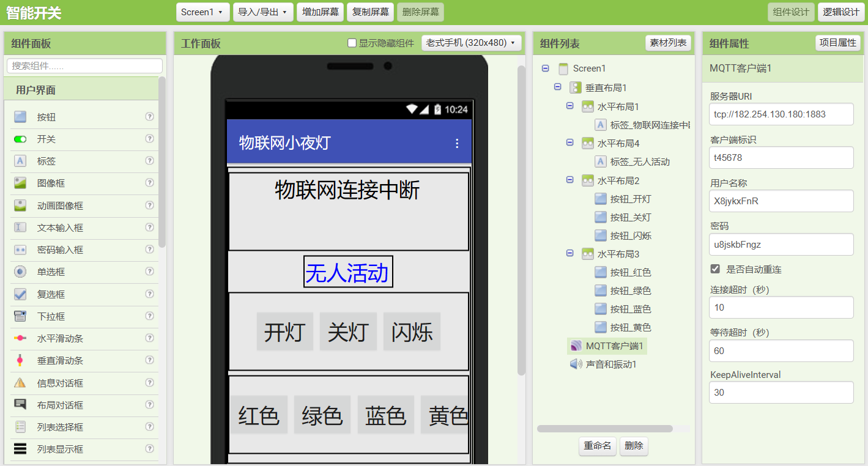Collapse the Screen1 tree node
Screen dimensions: 868x466
click(x=545, y=68)
